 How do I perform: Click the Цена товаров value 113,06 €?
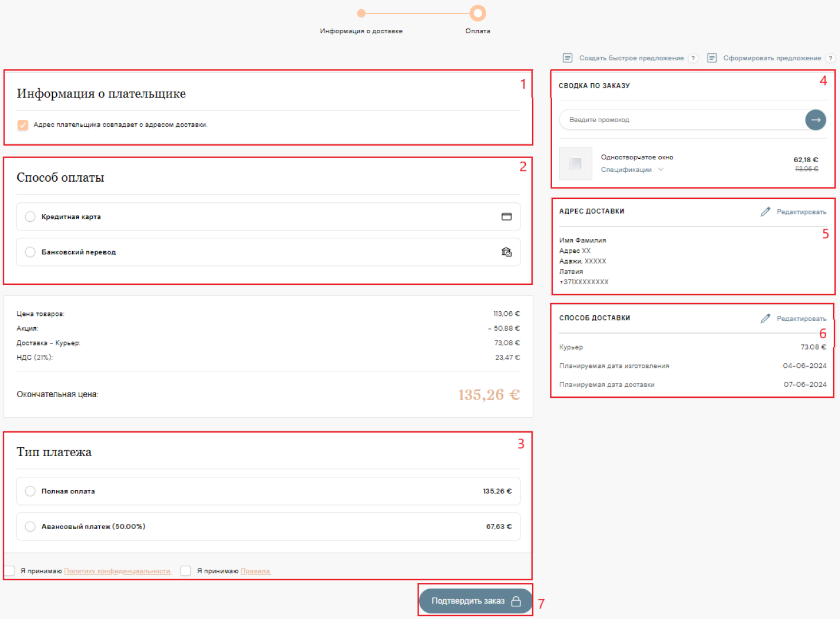click(x=507, y=314)
